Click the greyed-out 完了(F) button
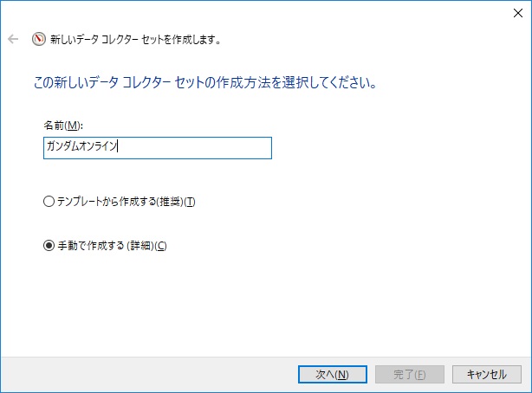This screenshot has width=532, height=393. coord(409,374)
